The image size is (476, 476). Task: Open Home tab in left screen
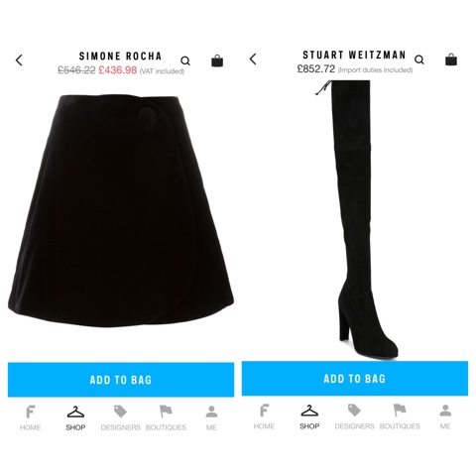[x=30, y=417]
